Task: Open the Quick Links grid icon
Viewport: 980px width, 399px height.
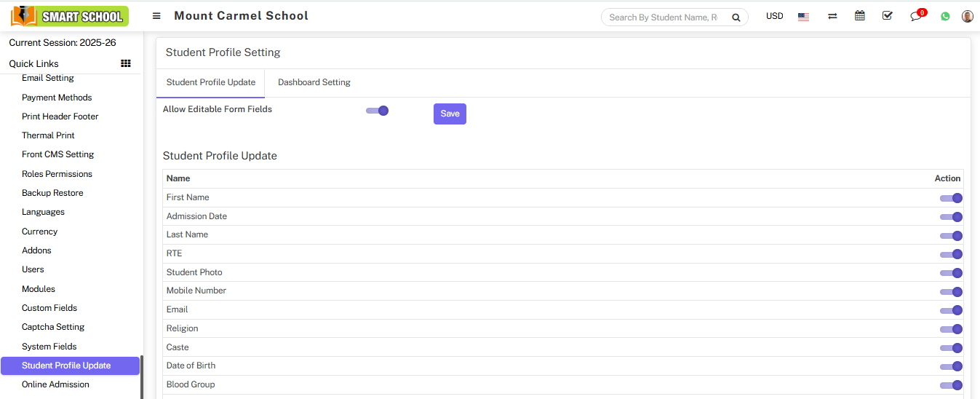Action: [x=125, y=63]
